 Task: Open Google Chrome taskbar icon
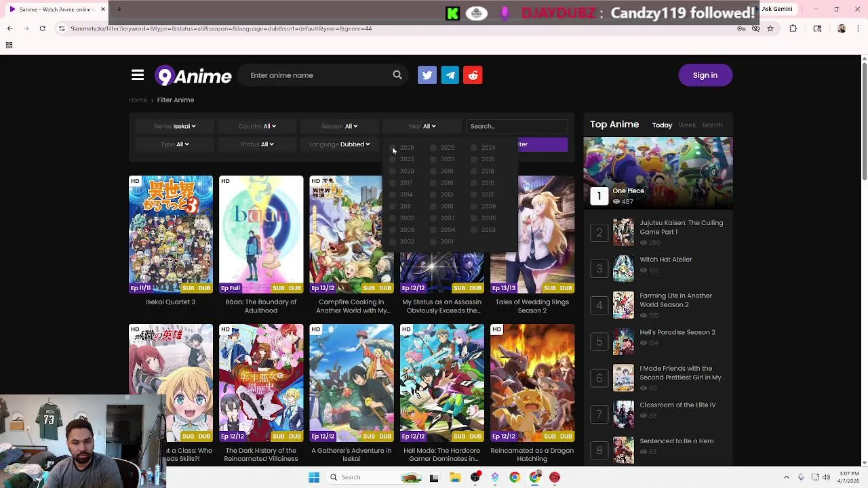click(515, 477)
